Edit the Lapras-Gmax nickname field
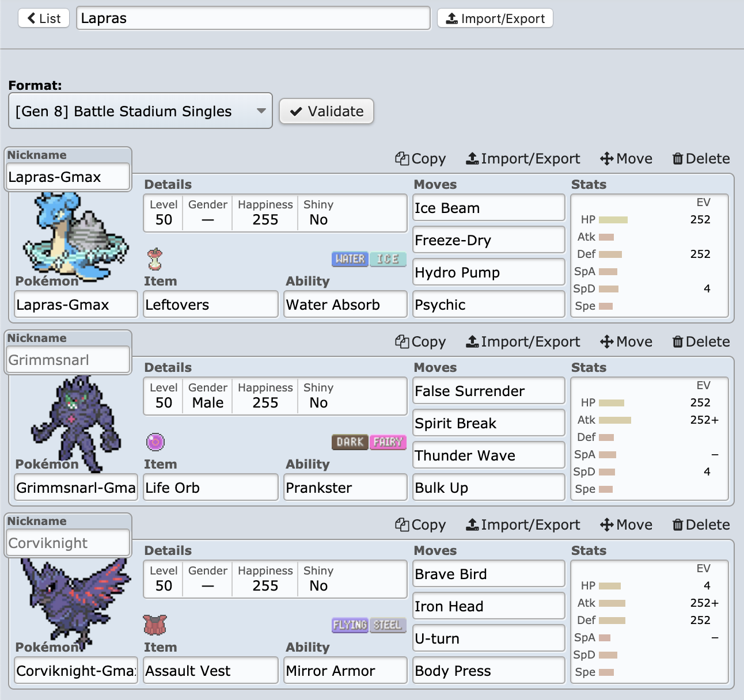Image resolution: width=744 pixels, height=700 pixels. [68, 177]
